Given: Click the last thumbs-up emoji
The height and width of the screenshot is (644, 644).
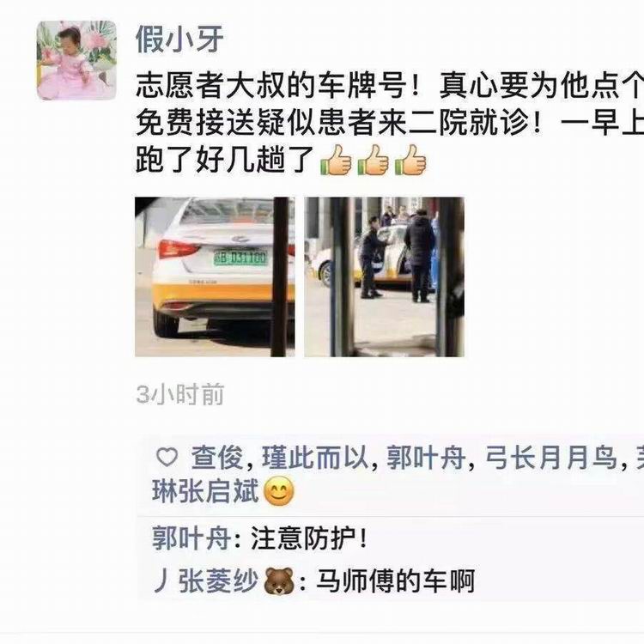Looking at the screenshot, I should click(x=410, y=160).
